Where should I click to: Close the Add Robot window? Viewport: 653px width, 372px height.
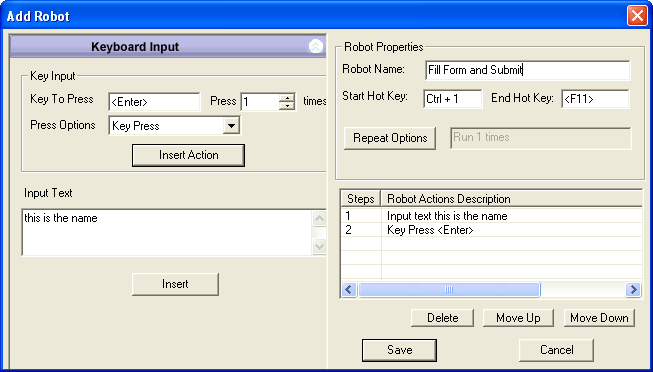[x=637, y=16]
